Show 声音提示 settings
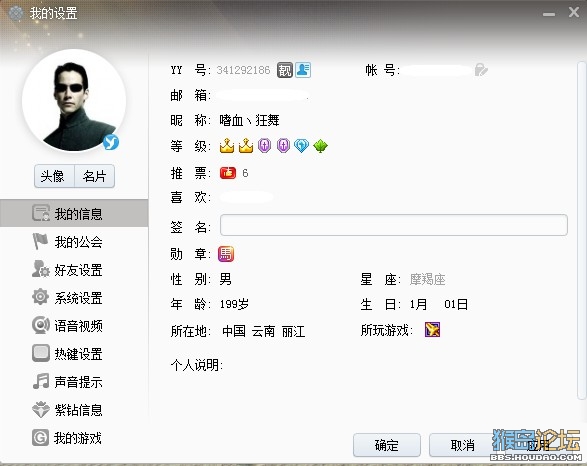587x466 pixels. click(x=74, y=382)
